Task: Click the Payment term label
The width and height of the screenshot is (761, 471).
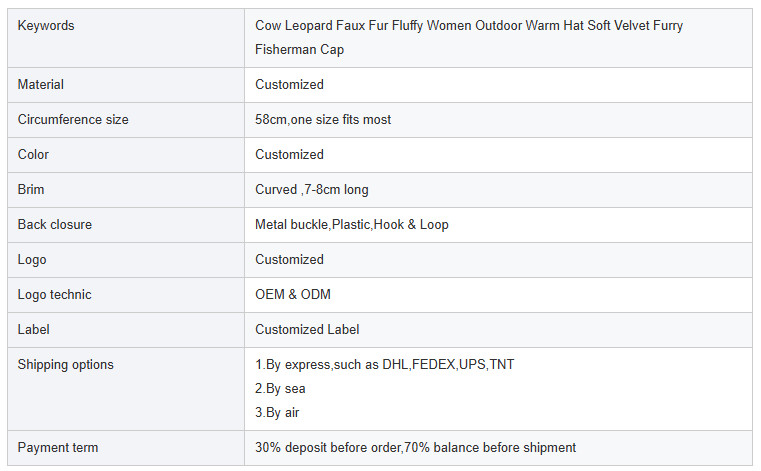Action: coord(58,448)
